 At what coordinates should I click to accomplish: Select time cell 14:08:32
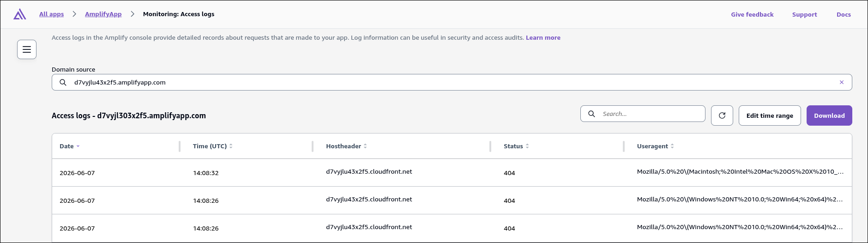coord(206,173)
